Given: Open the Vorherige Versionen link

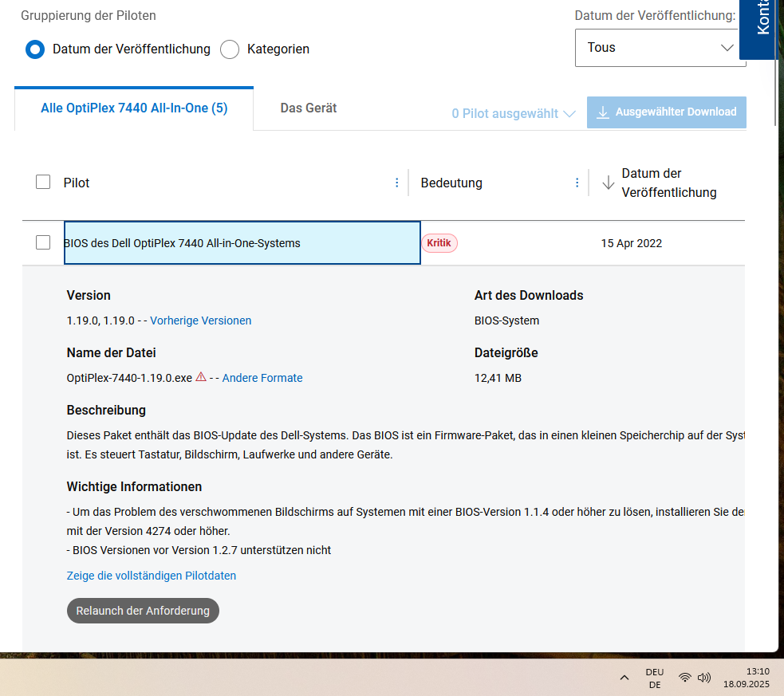Looking at the screenshot, I should click(x=200, y=320).
